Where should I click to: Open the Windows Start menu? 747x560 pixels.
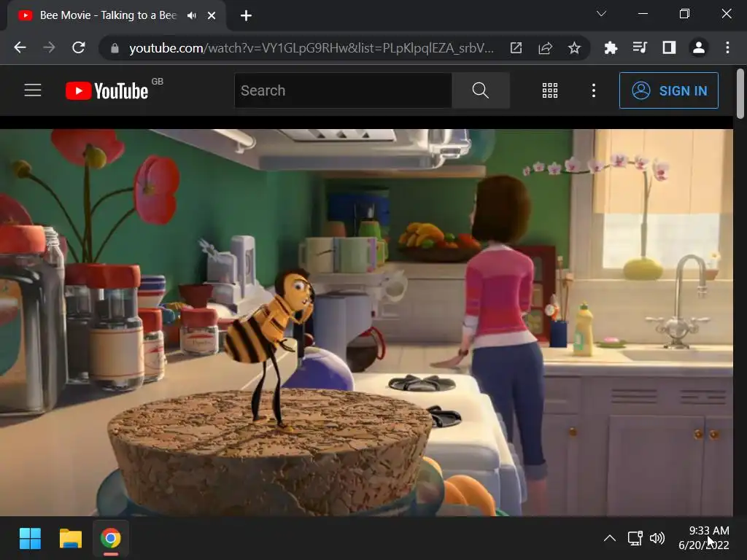(x=30, y=539)
